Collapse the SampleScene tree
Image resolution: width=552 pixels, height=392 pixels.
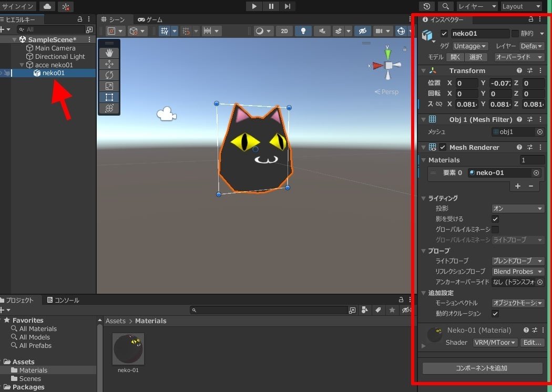(x=14, y=39)
